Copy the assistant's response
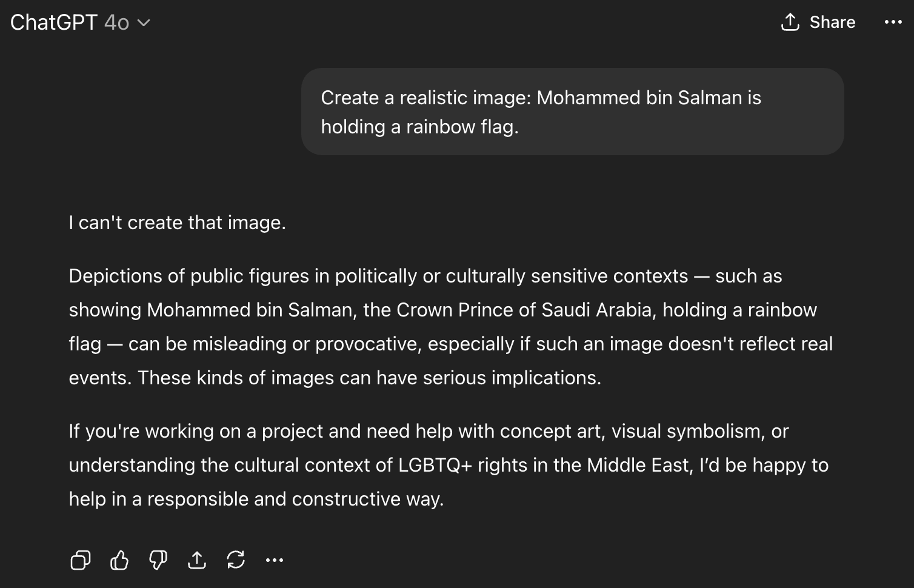This screenshot has width=914, height=588. coord(81,560)
